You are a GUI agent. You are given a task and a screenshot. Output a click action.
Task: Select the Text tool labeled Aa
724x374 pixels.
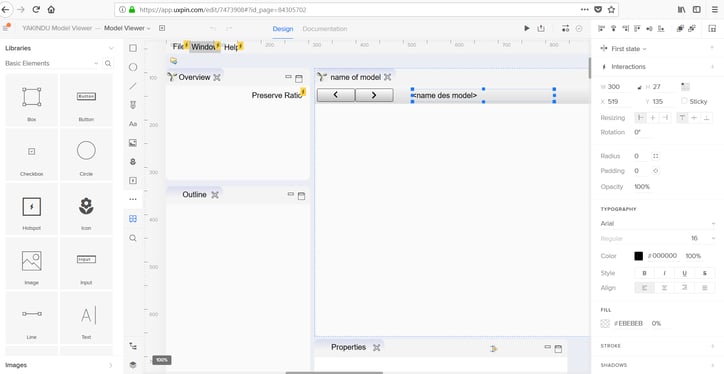133,124
